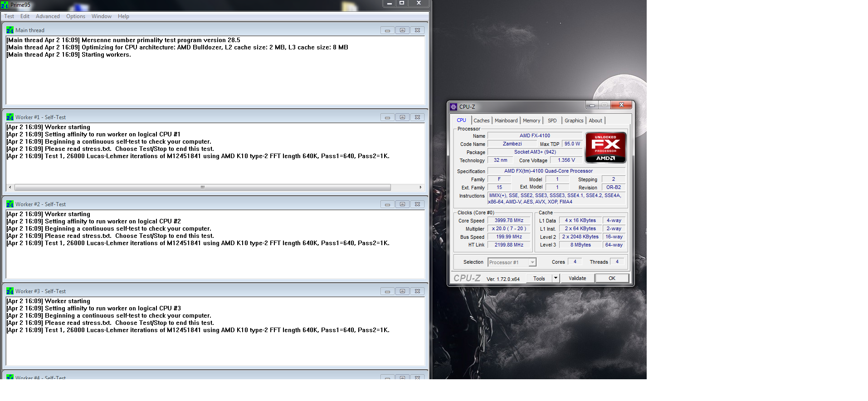This screenshot has height=401, width=868.
Task: Click the Validate button in CPU-Z
Action: [577, 278]
